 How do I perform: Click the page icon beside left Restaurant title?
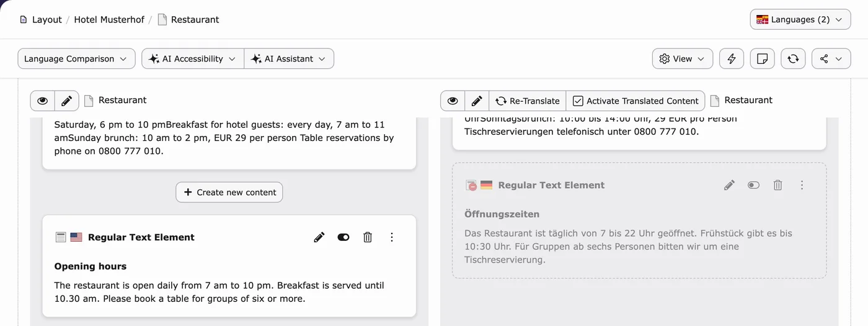coord(89,101)
